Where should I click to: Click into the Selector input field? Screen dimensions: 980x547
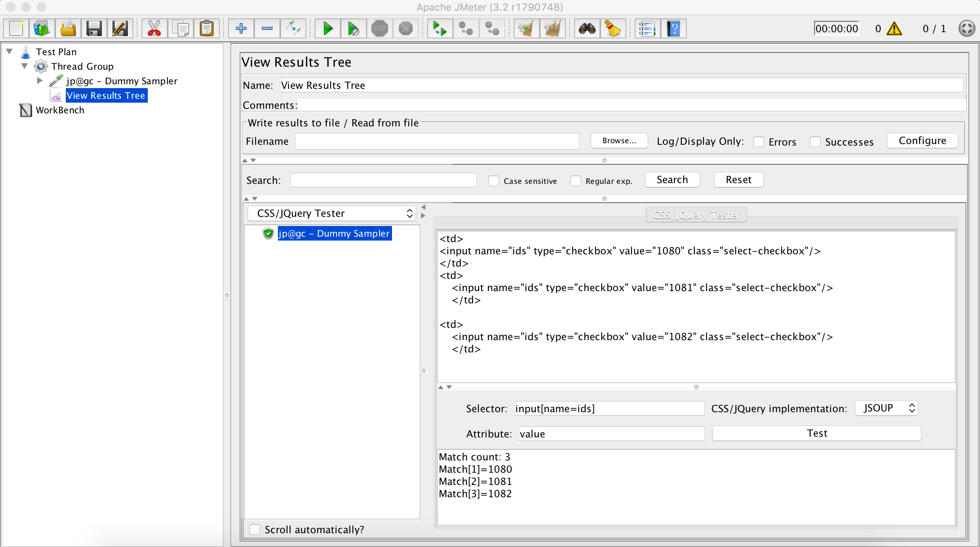point(609,408)
